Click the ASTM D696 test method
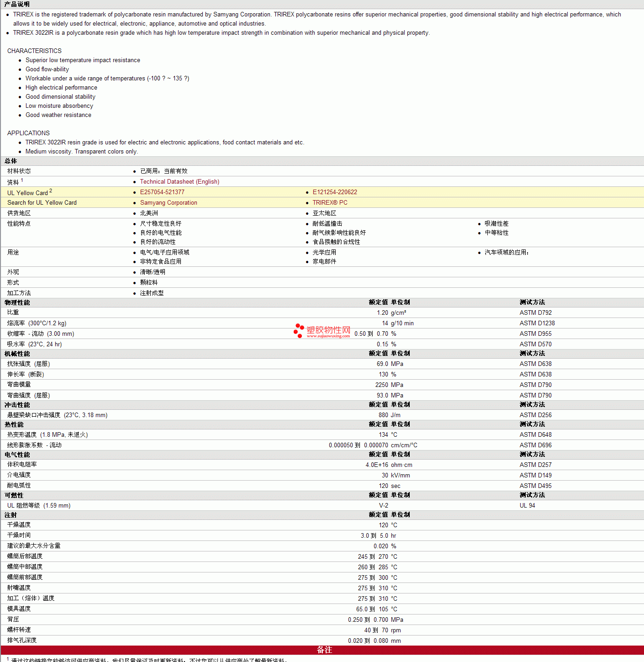 [536, 445]
